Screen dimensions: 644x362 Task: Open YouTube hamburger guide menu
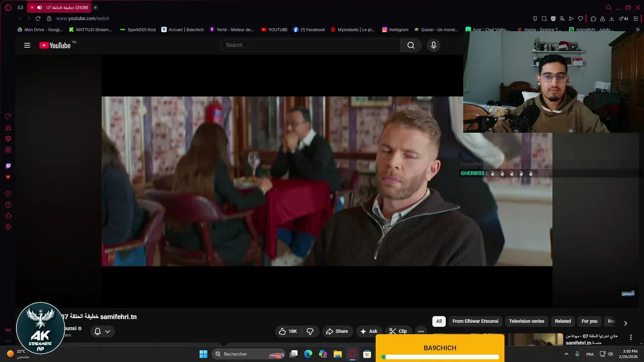click(x=27, y=45)
